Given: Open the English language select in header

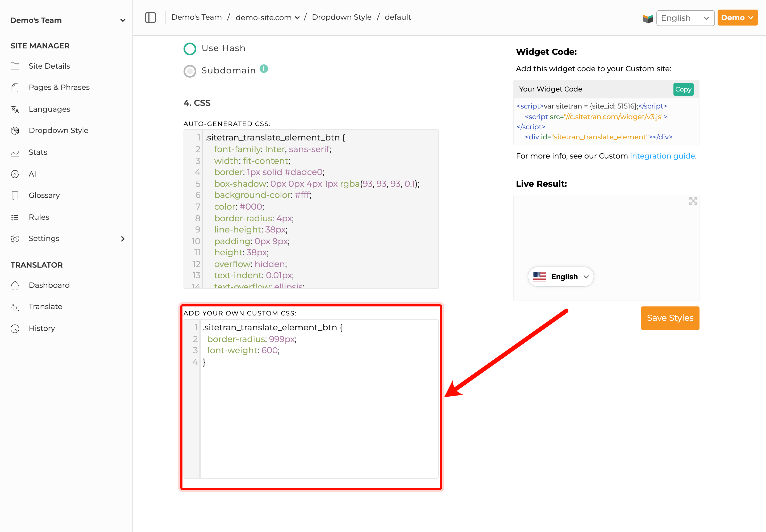Looking at the screenshot, I should pyautogui.click(x=685, y=18).
